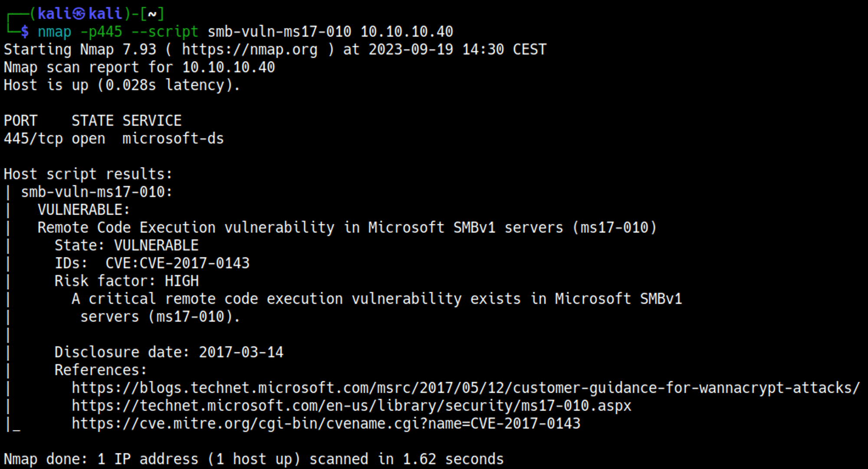868x469 pixels.
Task: Click the https://nmap.org URL in the start line
Action: (x=250, y=49)
